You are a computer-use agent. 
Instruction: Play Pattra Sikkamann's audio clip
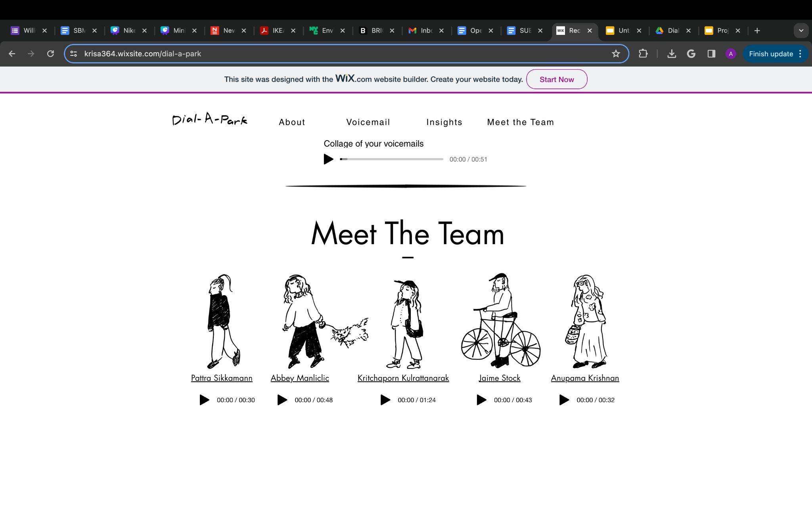click(x=204, y=400)
